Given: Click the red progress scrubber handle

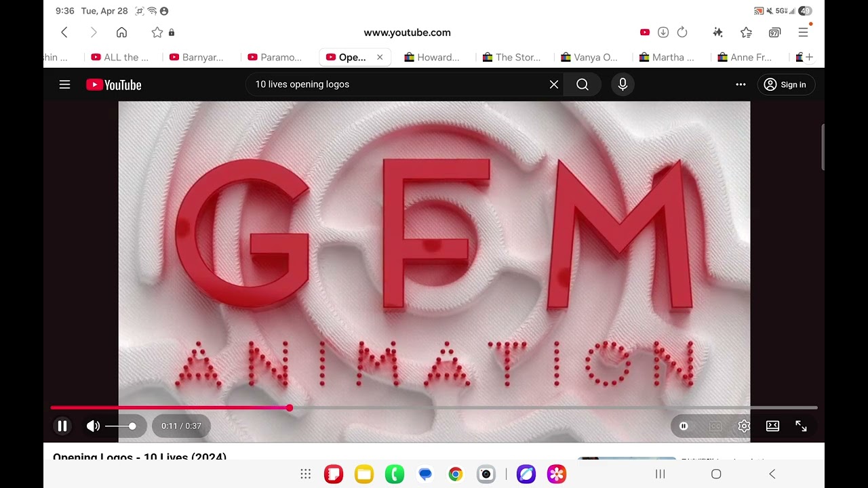Looking at the screenshot, I should pos(290,408).
